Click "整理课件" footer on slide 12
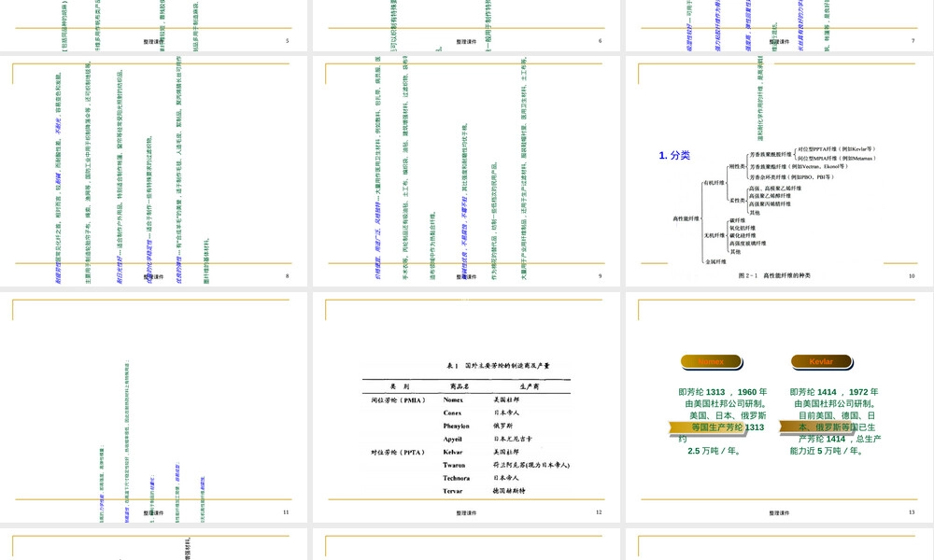Image resolution: width=934 pixels, height=560 pixels. coord(466,513)
